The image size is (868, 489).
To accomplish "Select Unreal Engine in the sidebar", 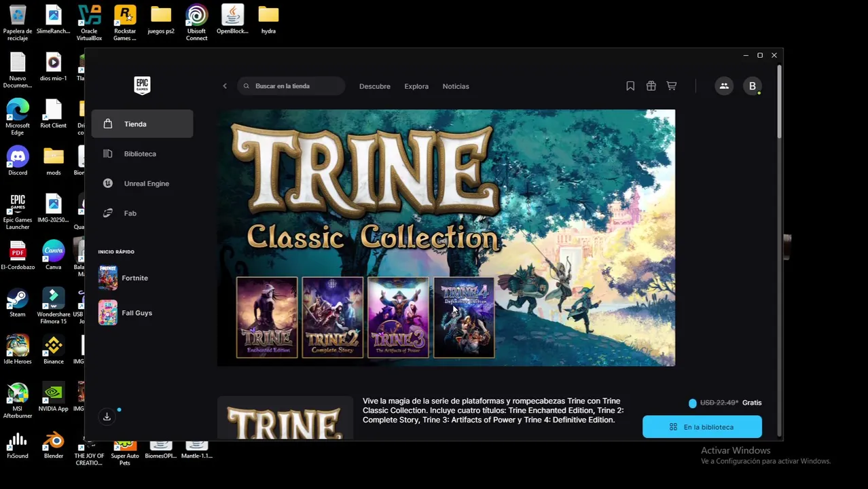I will pos(142,183).
